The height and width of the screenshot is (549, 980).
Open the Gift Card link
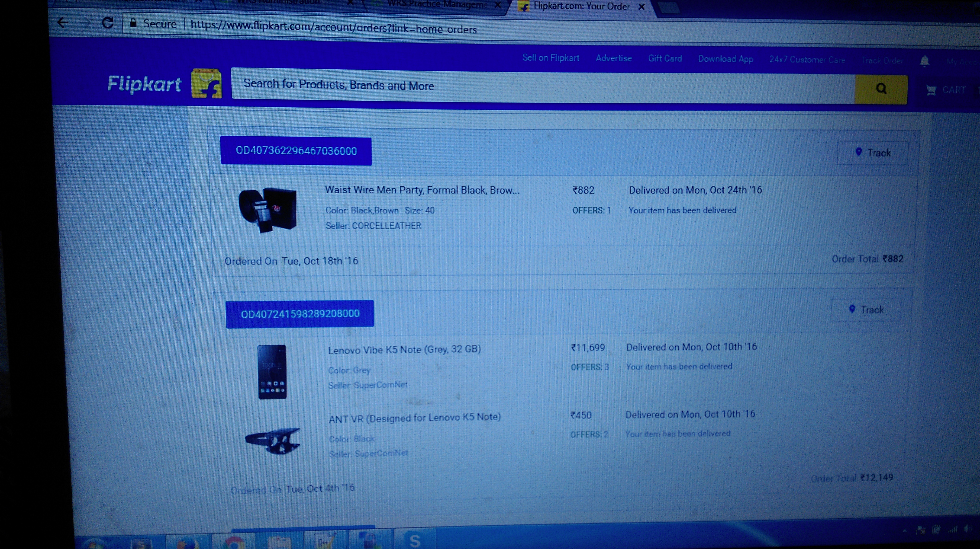[x=665, y=59]
